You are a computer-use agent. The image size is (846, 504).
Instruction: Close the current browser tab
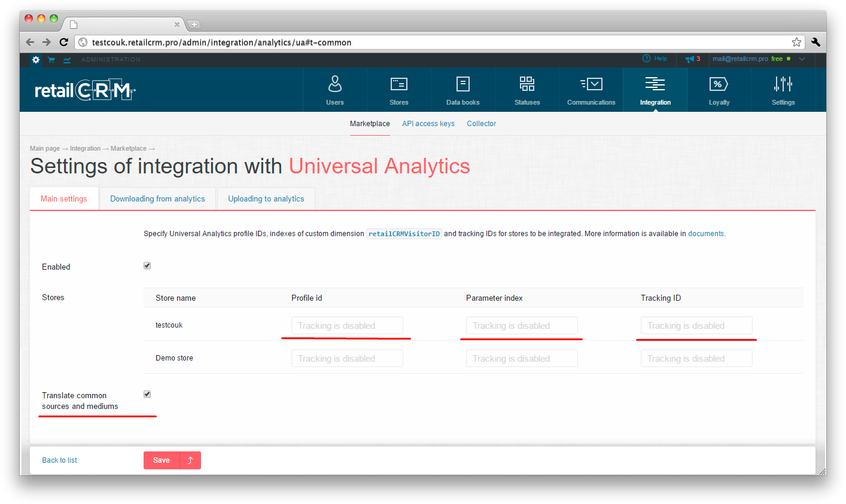177,25
